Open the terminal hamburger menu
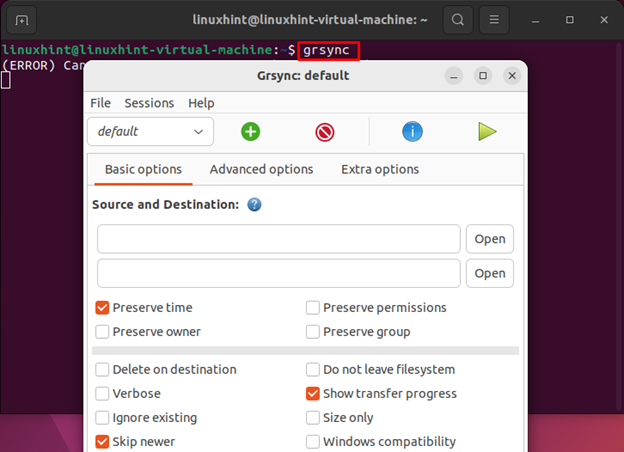The width and height of the screenshot is (624, 452). pyautogui.click(x=494, y=19)
